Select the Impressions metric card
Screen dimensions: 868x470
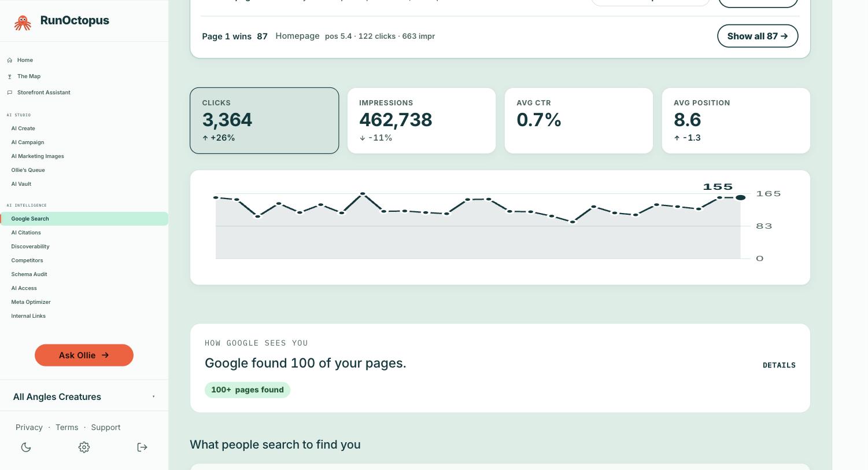(x=422, y=120)
